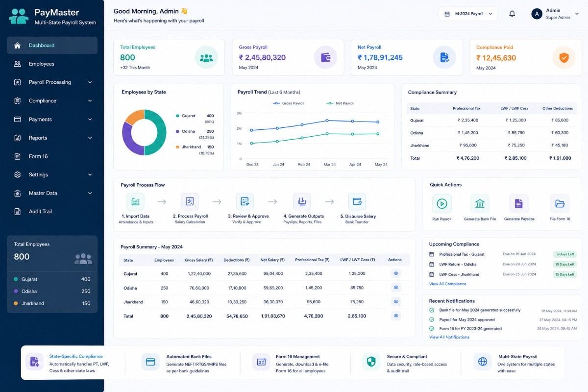588x392 pixels.
Task: Expand the Master Data sidebar chevron
Action: (x=90, y=194)
